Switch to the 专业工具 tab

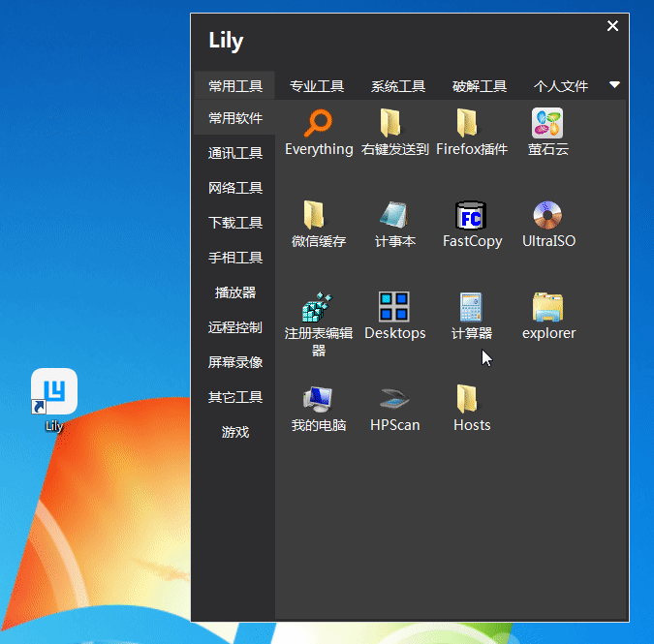(x=317, y=86)
